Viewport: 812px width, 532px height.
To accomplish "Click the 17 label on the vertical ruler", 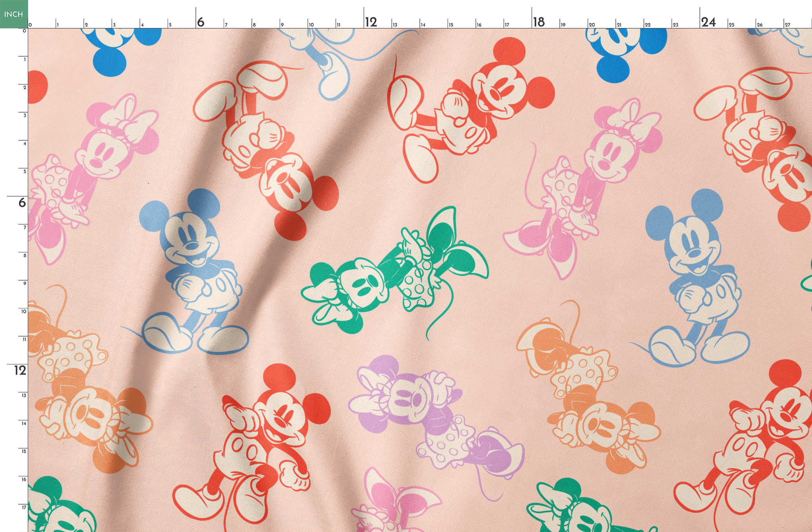I will click(x=24, y=507).
